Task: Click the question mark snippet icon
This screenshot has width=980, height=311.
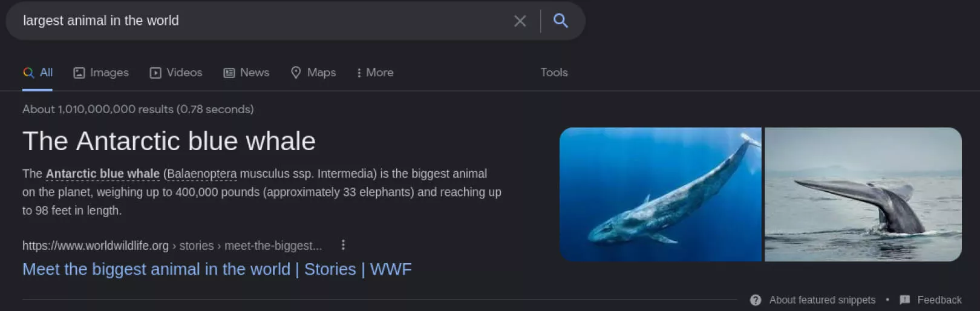Action: click(x=756, y=300)
